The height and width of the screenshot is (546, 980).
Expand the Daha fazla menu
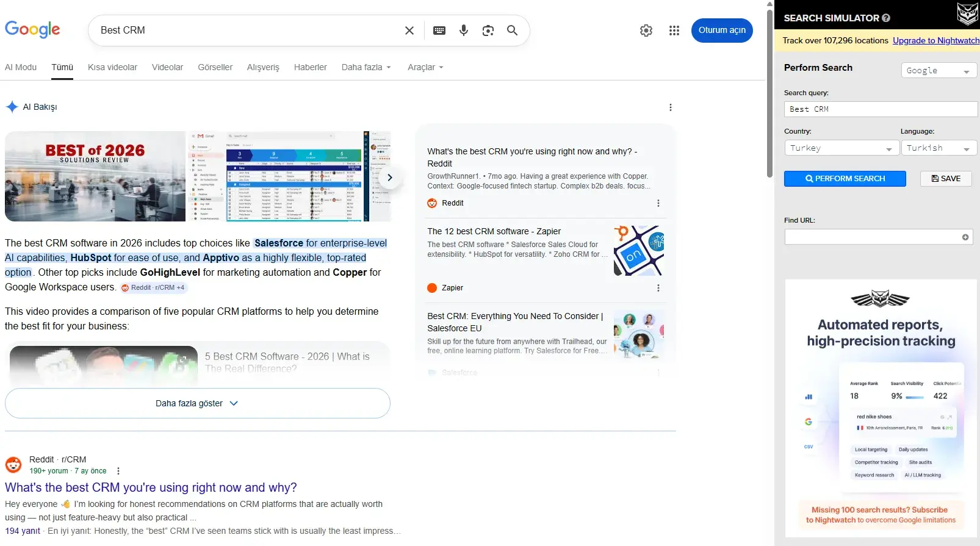[366, 67]
